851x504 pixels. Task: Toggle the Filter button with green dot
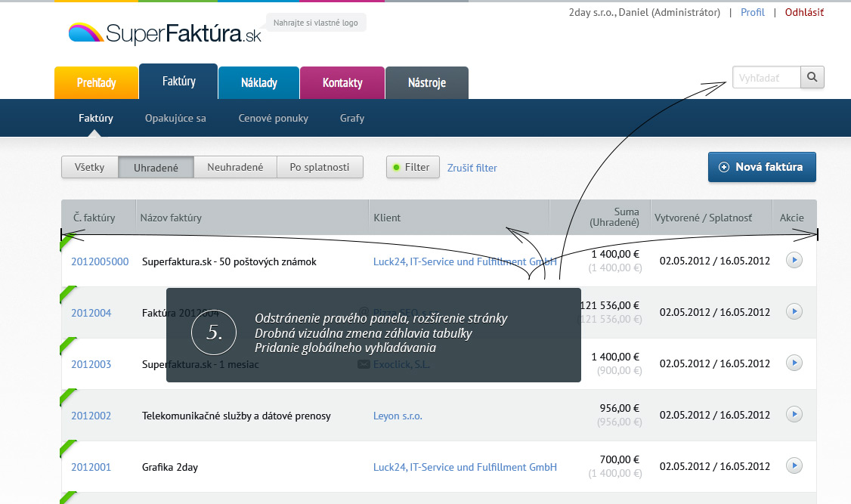pyautogui.click(x=413, y=167)
